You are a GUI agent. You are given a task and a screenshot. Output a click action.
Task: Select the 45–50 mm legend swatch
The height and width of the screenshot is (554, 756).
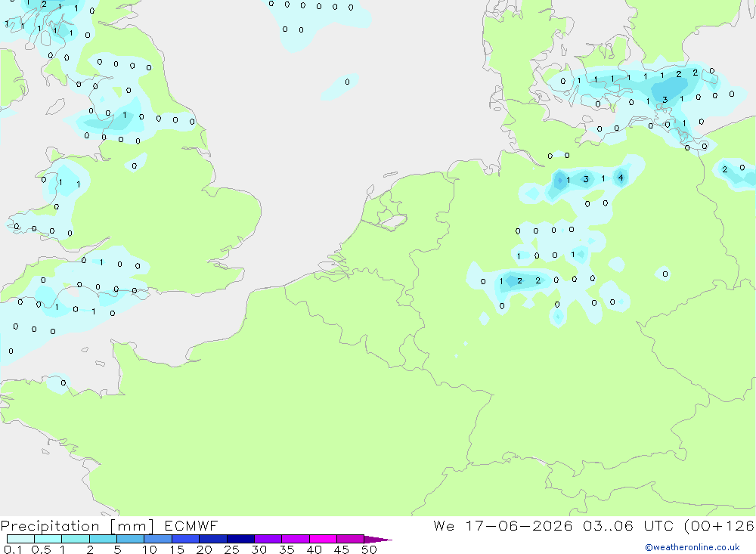click(350, 539)
